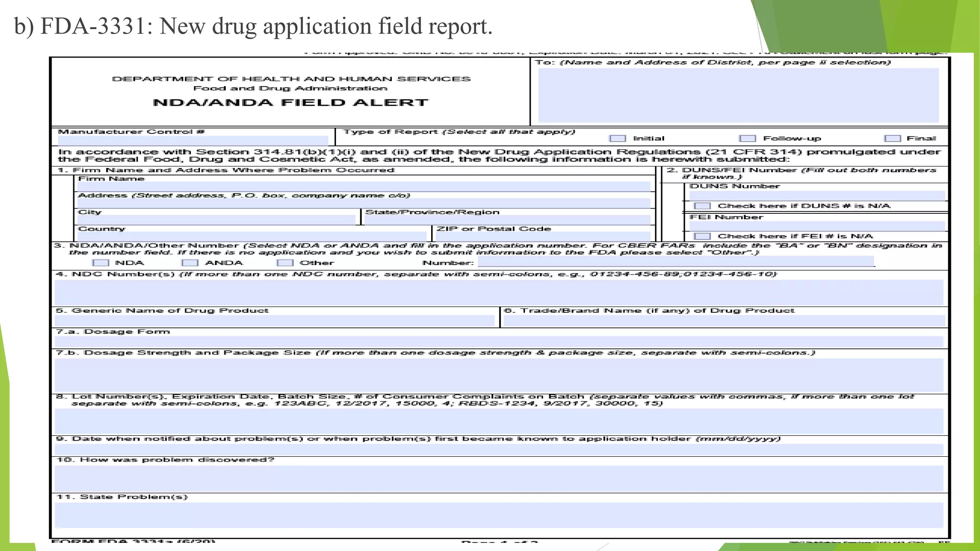980x551 pixels.
Task: Click the NDA/ANDA Number input field
Action: (676, 262)
